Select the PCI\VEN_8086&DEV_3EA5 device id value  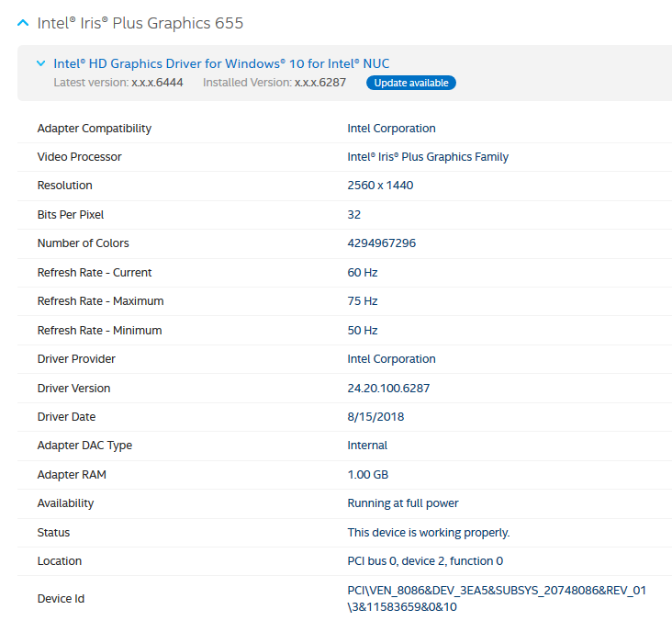pyautogui.click(x=497, y=599)
